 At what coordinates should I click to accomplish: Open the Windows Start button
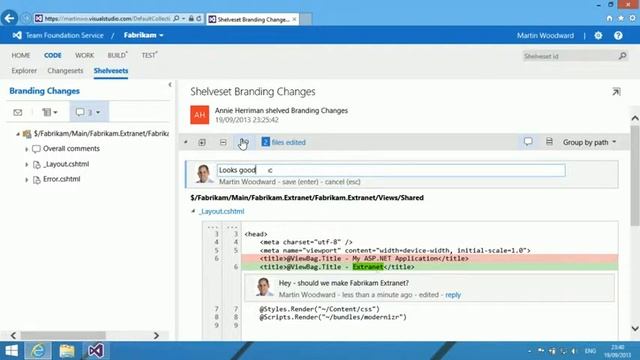click(11, 351)
